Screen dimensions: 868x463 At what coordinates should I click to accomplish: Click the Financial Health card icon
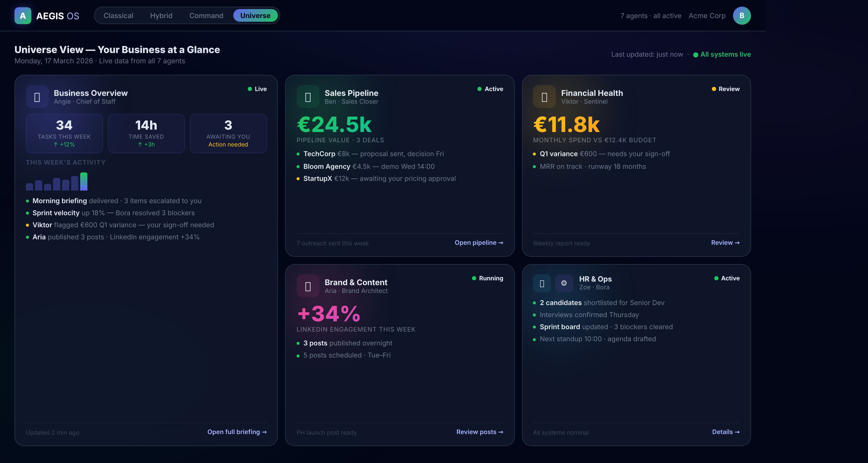544,97
